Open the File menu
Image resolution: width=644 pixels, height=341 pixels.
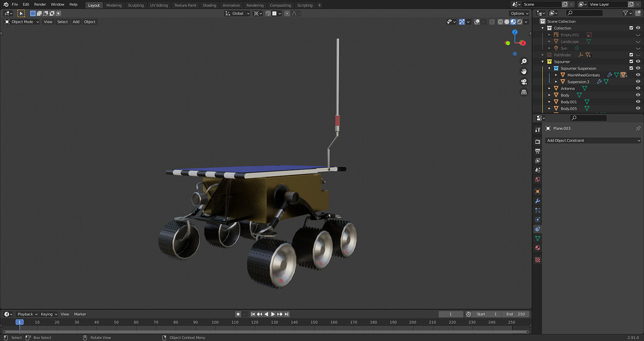tap(15, 4)
